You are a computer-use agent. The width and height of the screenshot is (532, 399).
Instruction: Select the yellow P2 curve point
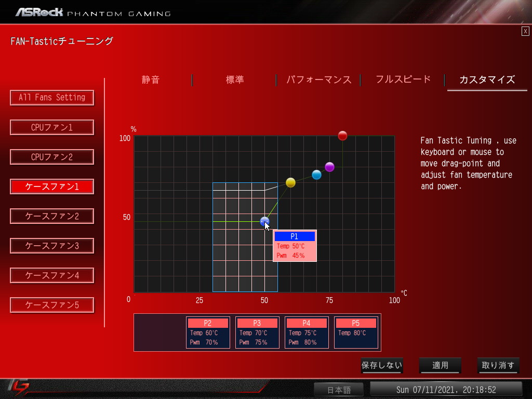tap(290, 182)
